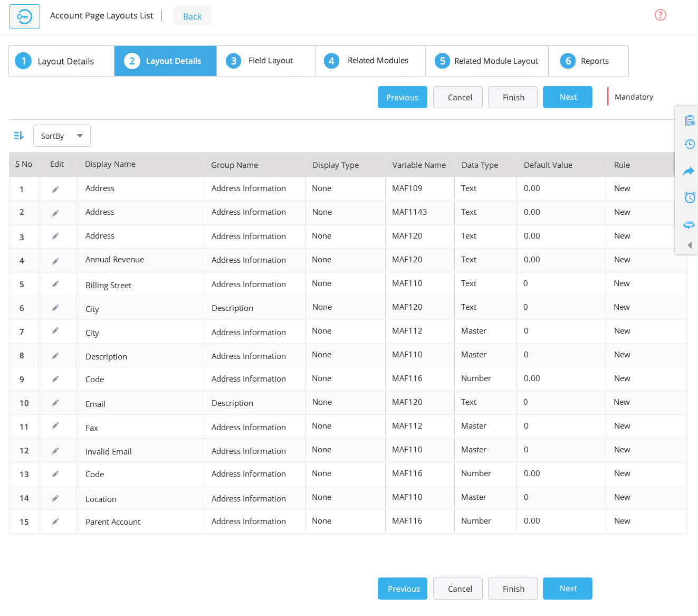Open the help question mark icon
698x616 pixels.
click(x=661, y=15)
